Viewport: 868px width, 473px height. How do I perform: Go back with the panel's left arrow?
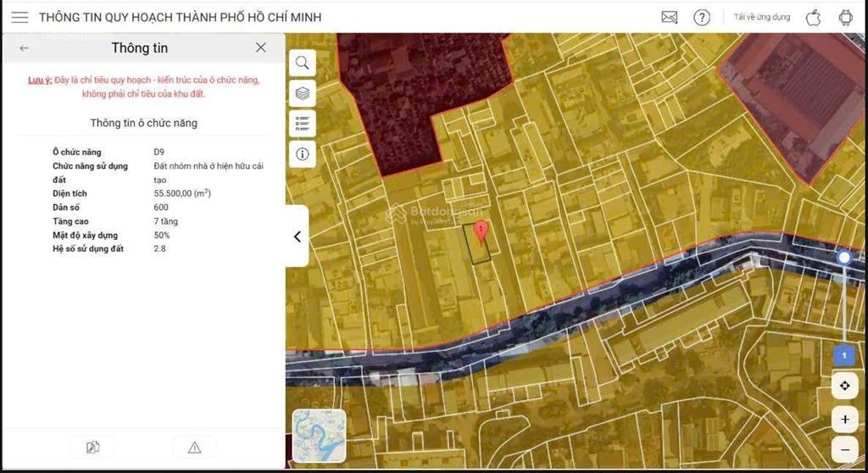coord(25,48)
